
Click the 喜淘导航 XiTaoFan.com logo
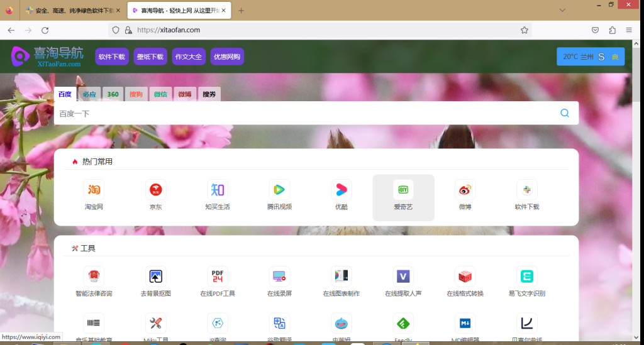coord(47,57)
